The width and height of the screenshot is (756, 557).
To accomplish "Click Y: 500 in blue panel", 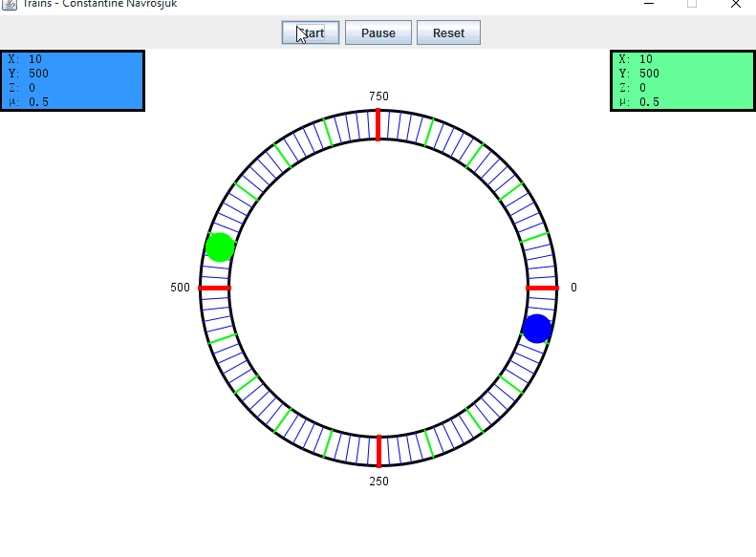I will click(x=29, y=74).
